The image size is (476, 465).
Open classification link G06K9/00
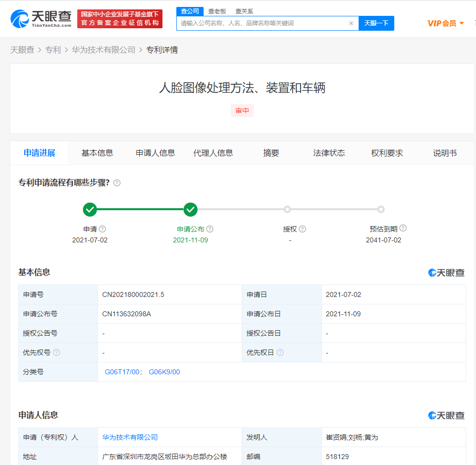click(x=164, y=372)
